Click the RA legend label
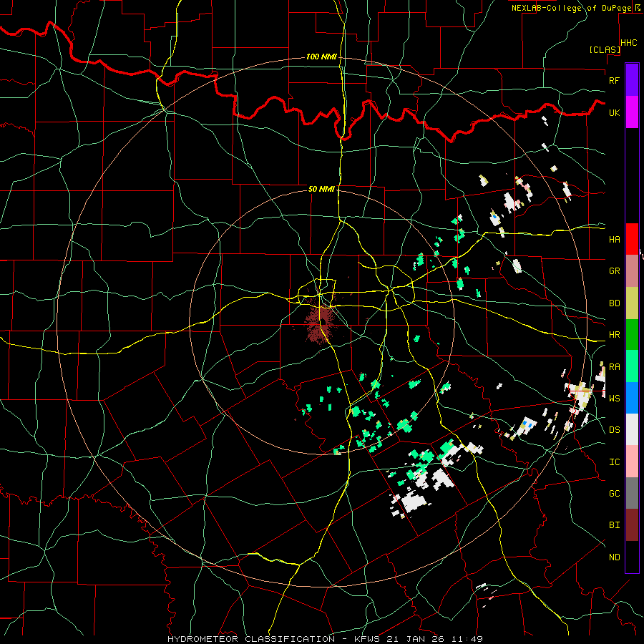 click(614, 367)
